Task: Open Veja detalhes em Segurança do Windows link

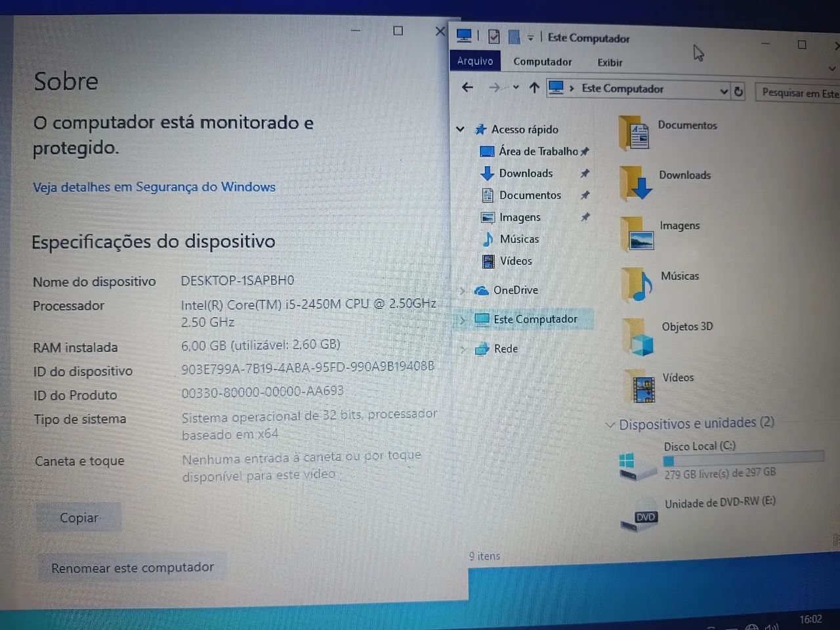Action: pyautogui.click(x=154, y=187)
